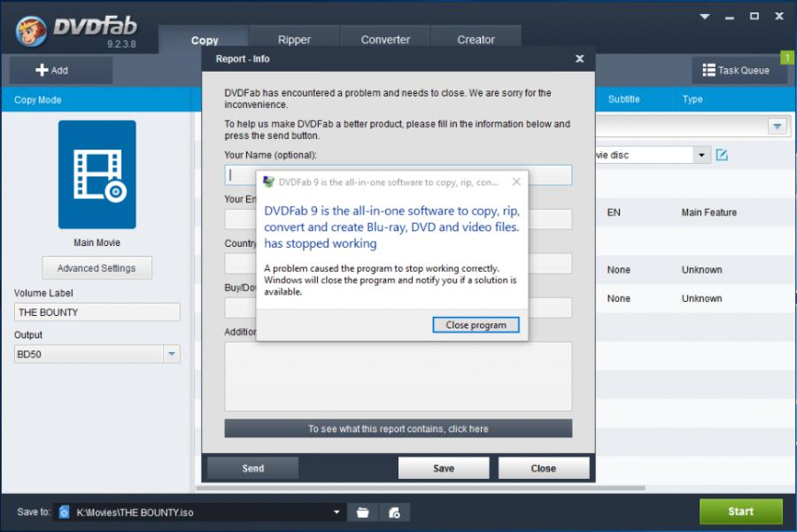Screen dimensions: 797x532
Task: Select the Main Movie copy mode tile
Action: [x=97, y=174]
